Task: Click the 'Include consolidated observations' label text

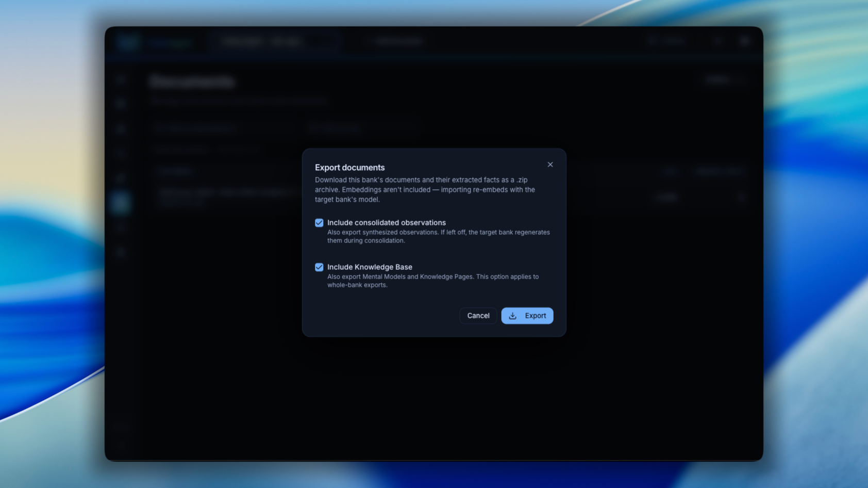Action: [387, 223]
